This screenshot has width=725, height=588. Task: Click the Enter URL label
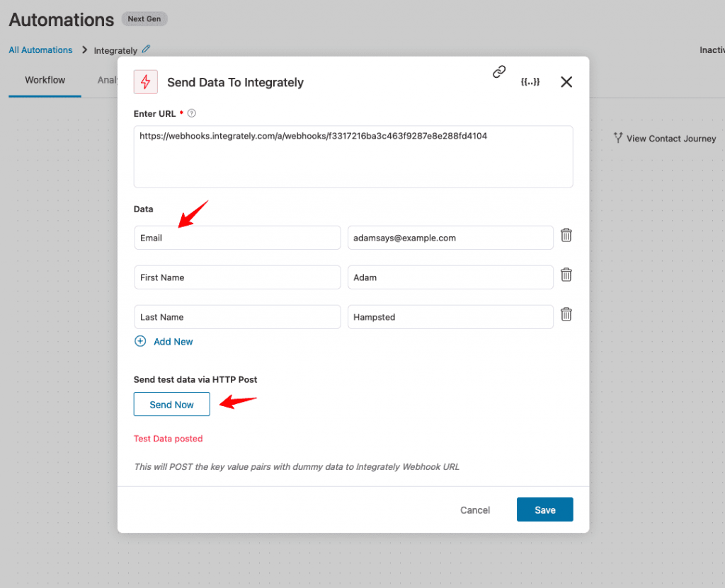coord(154,114)
